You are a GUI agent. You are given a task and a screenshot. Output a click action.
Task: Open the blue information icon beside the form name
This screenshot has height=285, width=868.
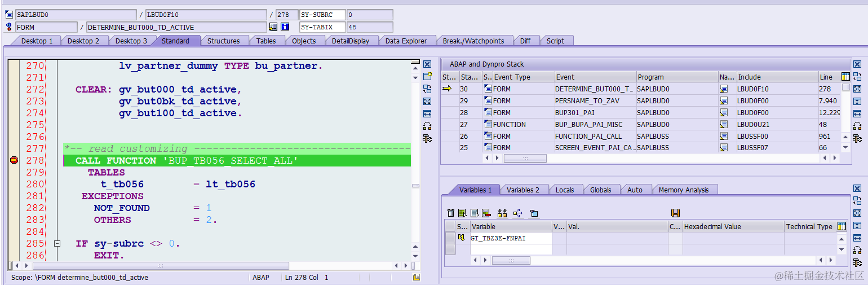(x=285, y=27)
